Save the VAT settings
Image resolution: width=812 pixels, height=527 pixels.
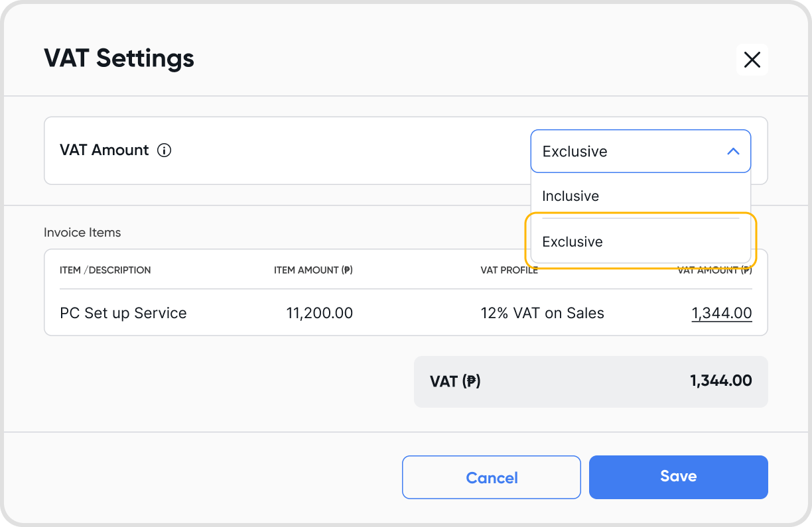click(678, 477)
